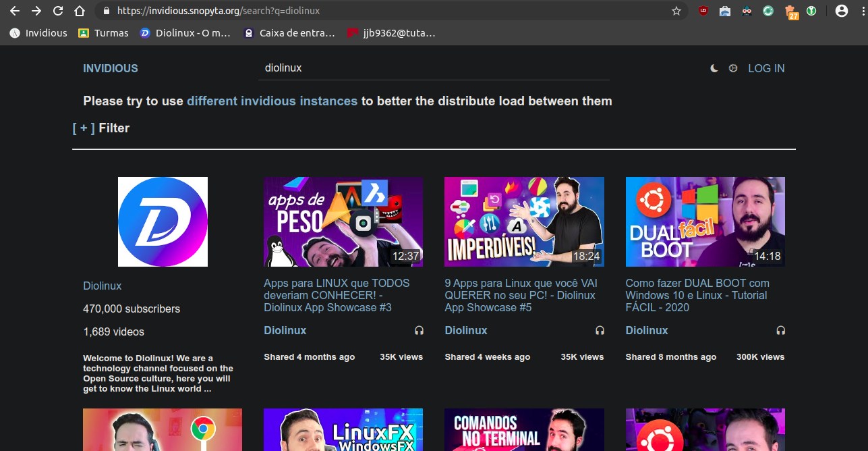Open the orange trash extension with 27 badge

[791, 11]
